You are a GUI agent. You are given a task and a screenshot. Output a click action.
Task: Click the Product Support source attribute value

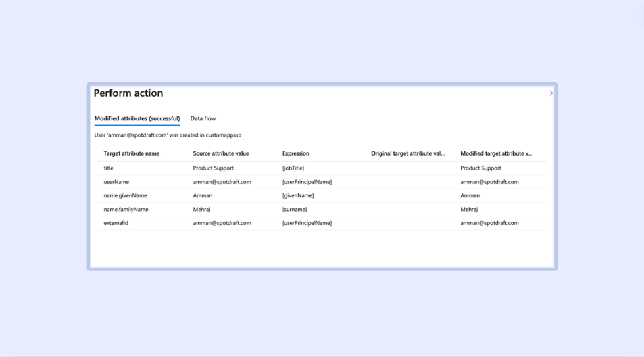click(x=214, y=168)
